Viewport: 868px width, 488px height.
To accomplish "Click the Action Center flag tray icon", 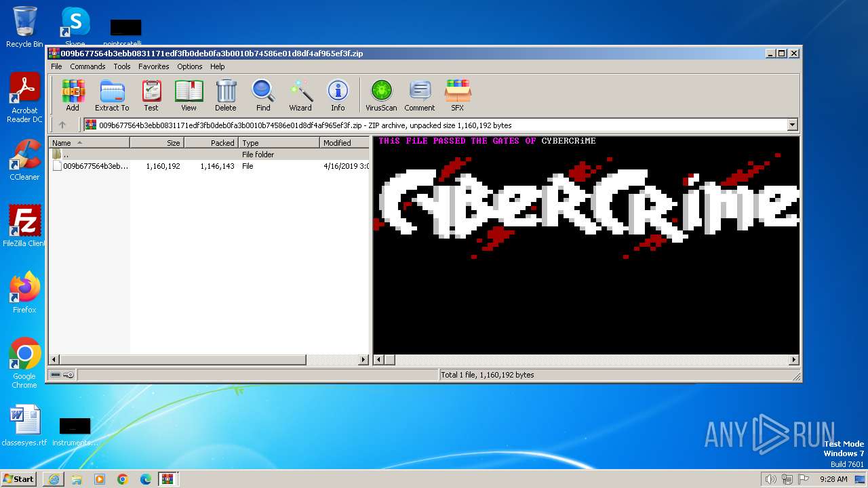I will pos(802,479).
